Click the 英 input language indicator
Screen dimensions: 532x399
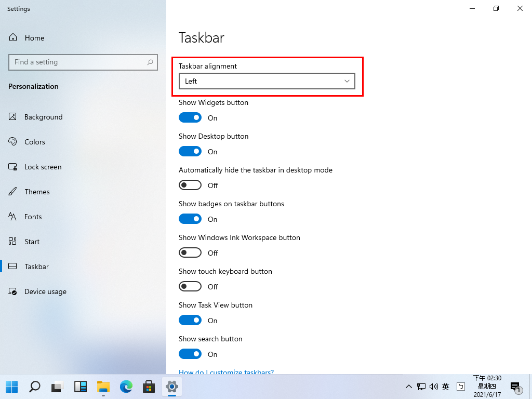[x=446, y=387]
